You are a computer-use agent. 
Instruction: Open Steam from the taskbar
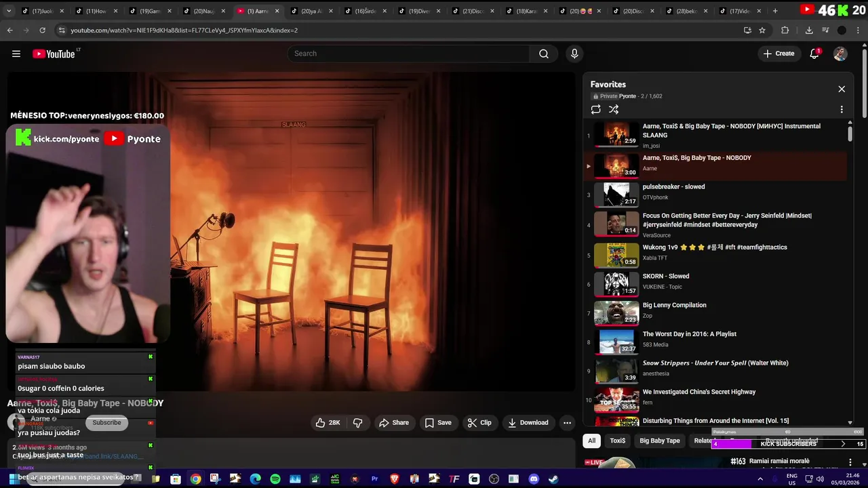[553, 479]
